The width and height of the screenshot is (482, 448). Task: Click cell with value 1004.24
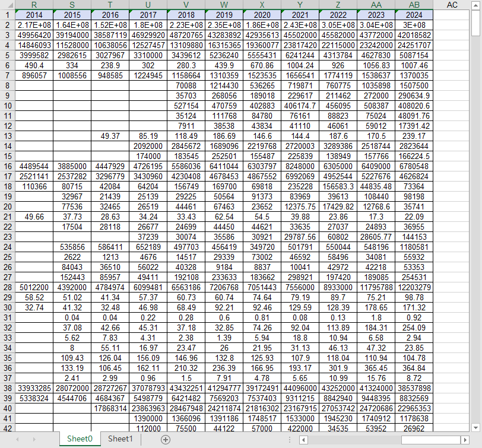(300, 65)
